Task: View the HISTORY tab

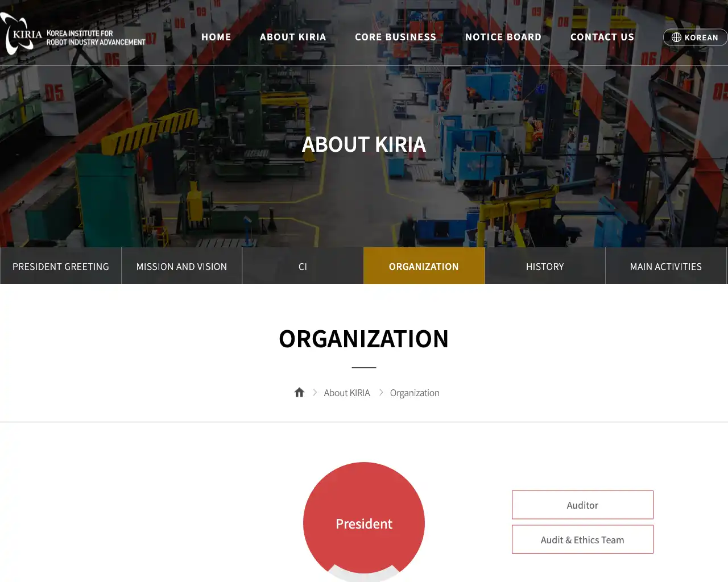Action: [x=545, y=266]
